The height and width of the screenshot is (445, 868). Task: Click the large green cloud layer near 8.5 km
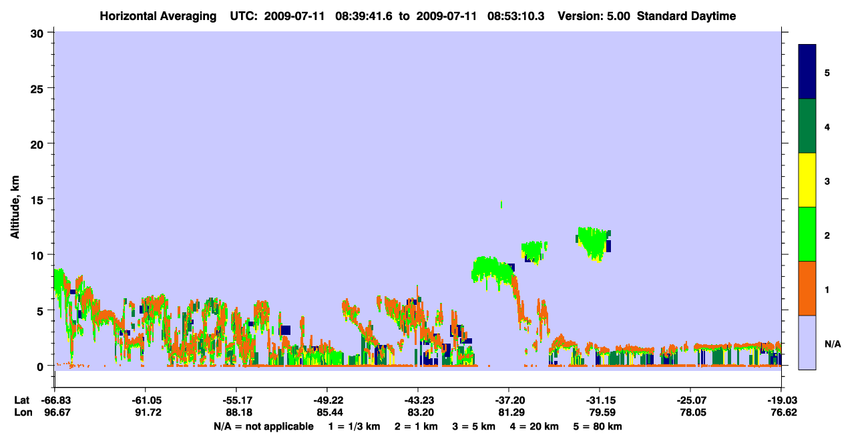point(493,270)
